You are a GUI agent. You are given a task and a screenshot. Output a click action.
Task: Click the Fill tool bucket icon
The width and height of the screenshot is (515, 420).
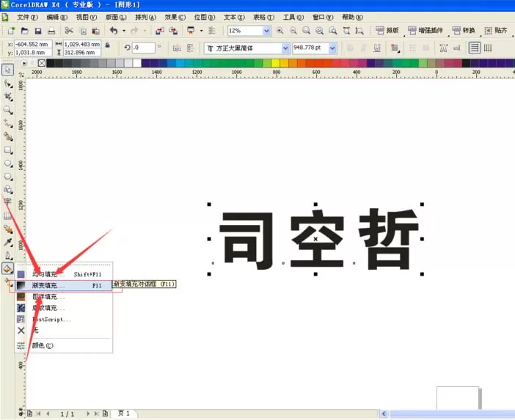(x=7, y=268)
